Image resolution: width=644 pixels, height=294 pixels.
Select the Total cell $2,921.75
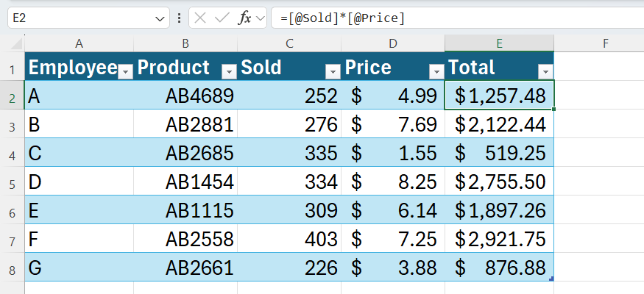(500, 239)
